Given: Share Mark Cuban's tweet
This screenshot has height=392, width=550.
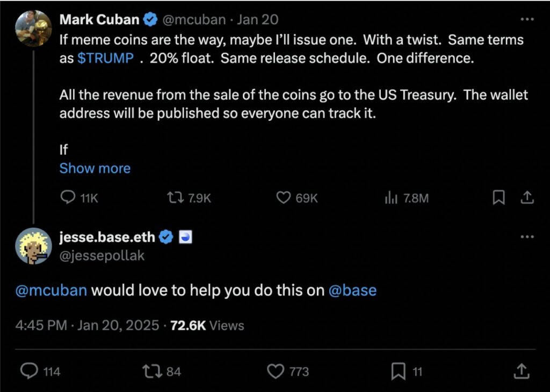Looking at the screenshot, I should (x=527, y=198).
